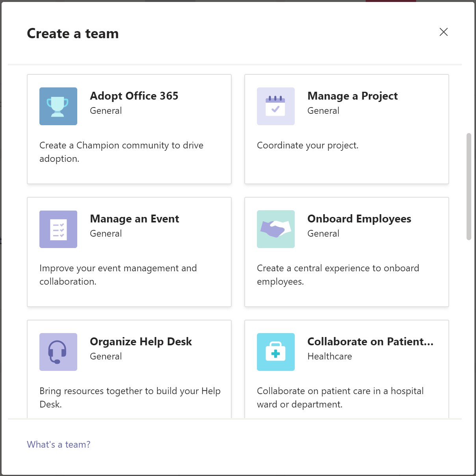
Task: Select the Organize Help Desk headset icon
Action: (58, 352)
